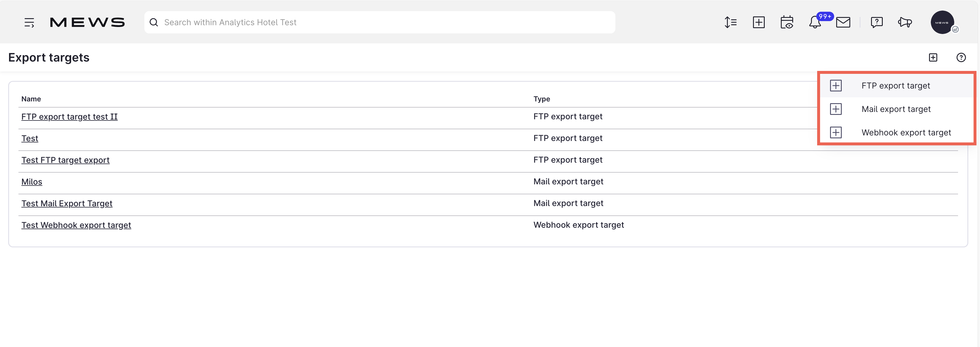Image resolution: width=980 pixels, height=347 pixels.
Task: Click the help question mark on Export targets page
Action: [x=961, y=57]
